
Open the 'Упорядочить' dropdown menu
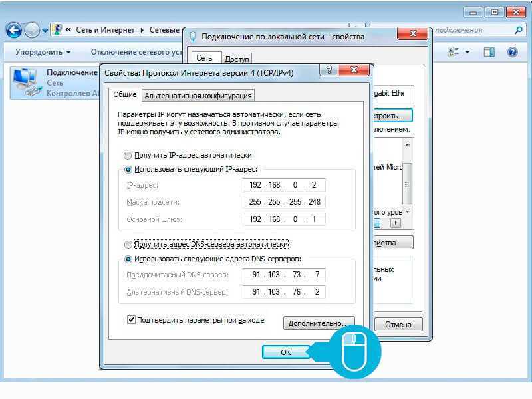click(43, 52)
